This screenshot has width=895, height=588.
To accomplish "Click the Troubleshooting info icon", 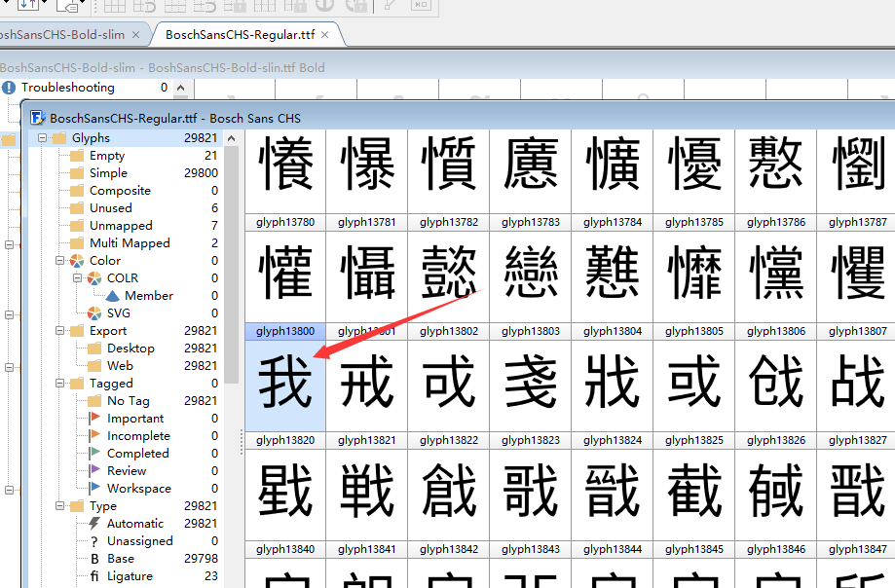I will tap(9, 88).
